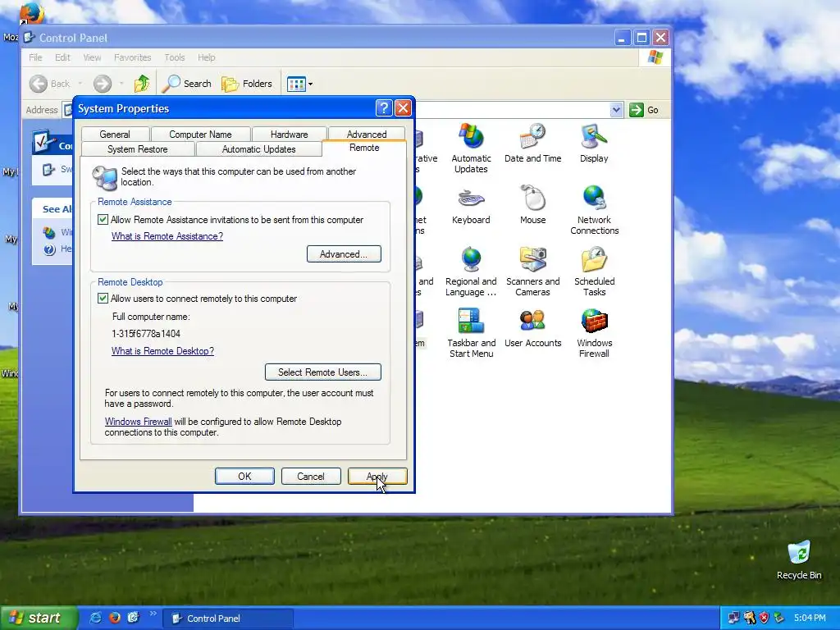Click the Advanced... button under Remote Assistance
This screenshot has height=630, width=840.
[344, 254]
